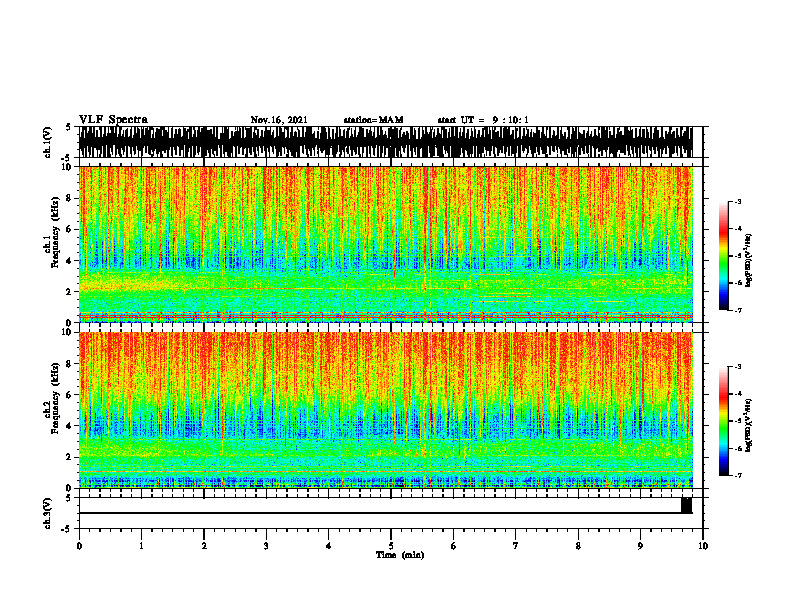Click the ch.2 "Frequency (kHz)" axis label
The image size is (792, 612).
click(55, 398)
